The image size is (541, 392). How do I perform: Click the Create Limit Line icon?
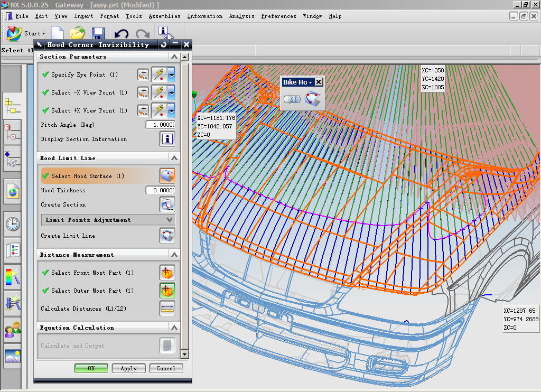tap(167, 236)
